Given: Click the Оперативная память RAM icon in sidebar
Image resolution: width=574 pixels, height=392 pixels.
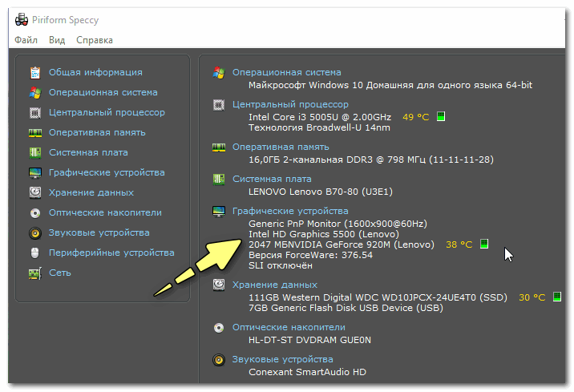Looking at the screenshot, I should pyautogui.click(x=35, y=132).
